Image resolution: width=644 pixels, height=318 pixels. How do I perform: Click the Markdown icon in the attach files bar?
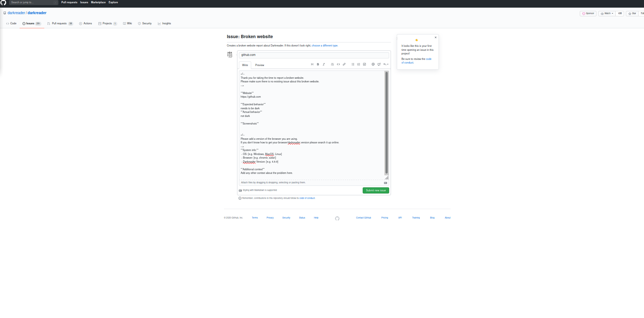[386, 183]
